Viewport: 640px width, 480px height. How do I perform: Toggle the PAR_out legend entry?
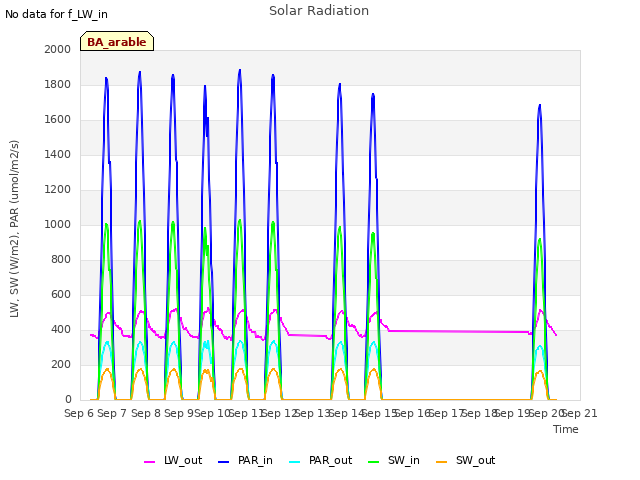click(x=320, y=460)
